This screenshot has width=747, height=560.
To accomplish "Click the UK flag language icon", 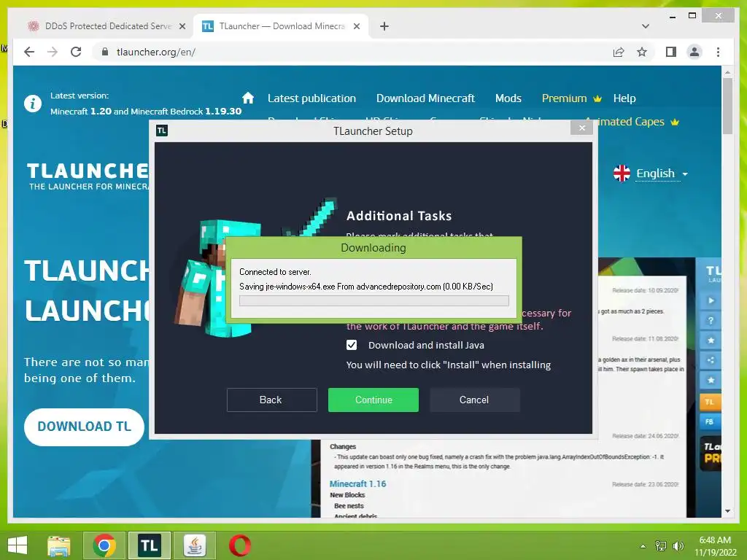I will 622,174.
